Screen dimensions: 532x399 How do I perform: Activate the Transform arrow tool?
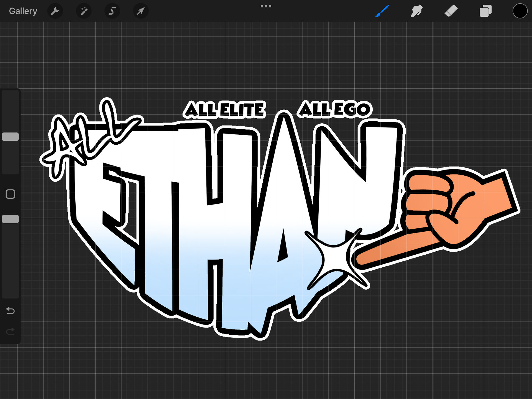(141, 11)
